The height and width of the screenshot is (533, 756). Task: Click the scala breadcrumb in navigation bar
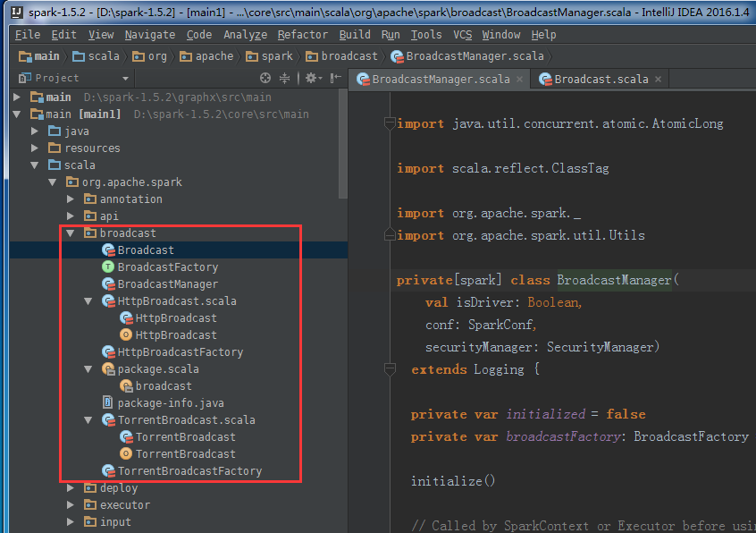96,56
